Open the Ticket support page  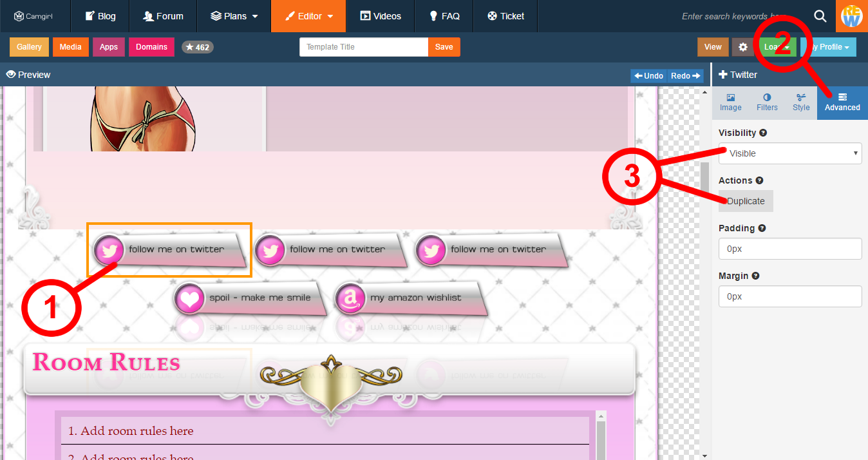[x=506, y=16]
